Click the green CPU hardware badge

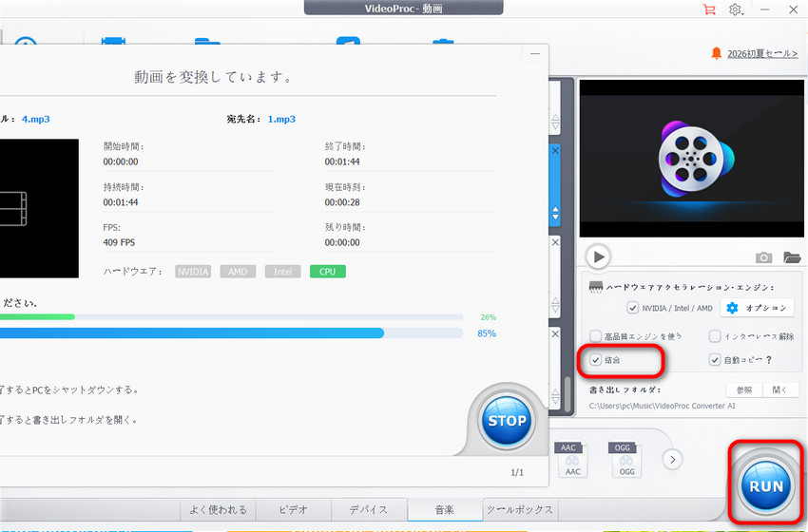pos(327,272)
